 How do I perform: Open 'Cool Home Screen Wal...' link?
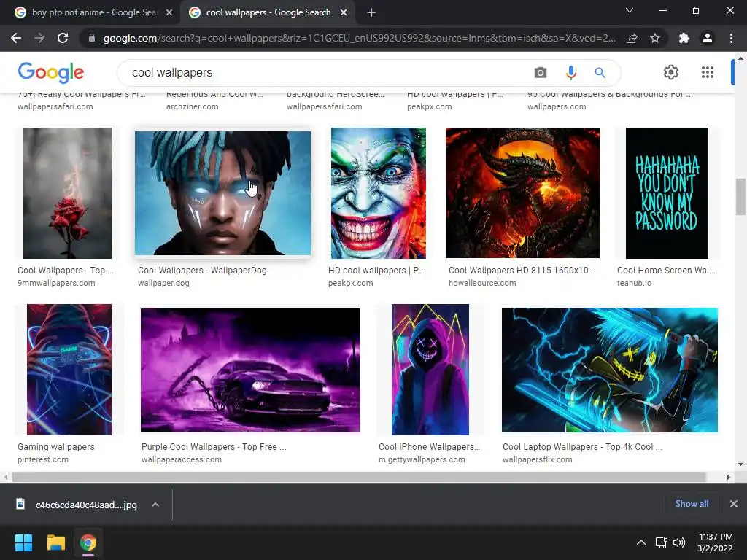666,270
